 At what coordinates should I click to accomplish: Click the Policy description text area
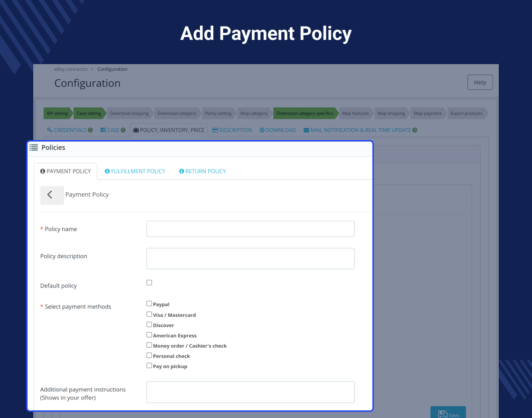(x=250, y=258)
